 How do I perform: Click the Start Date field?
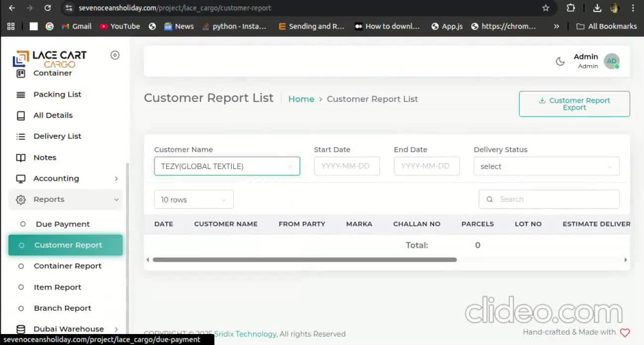346,166
